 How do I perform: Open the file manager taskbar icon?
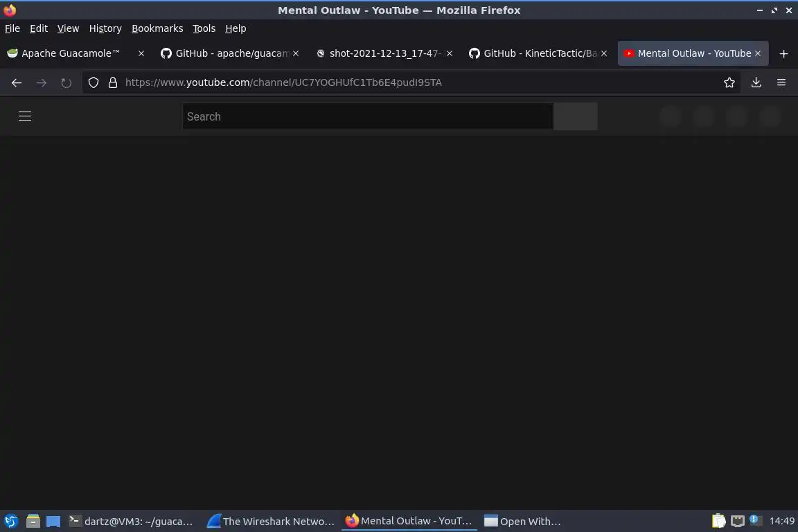pyautogui.click(x=33, y=521)
